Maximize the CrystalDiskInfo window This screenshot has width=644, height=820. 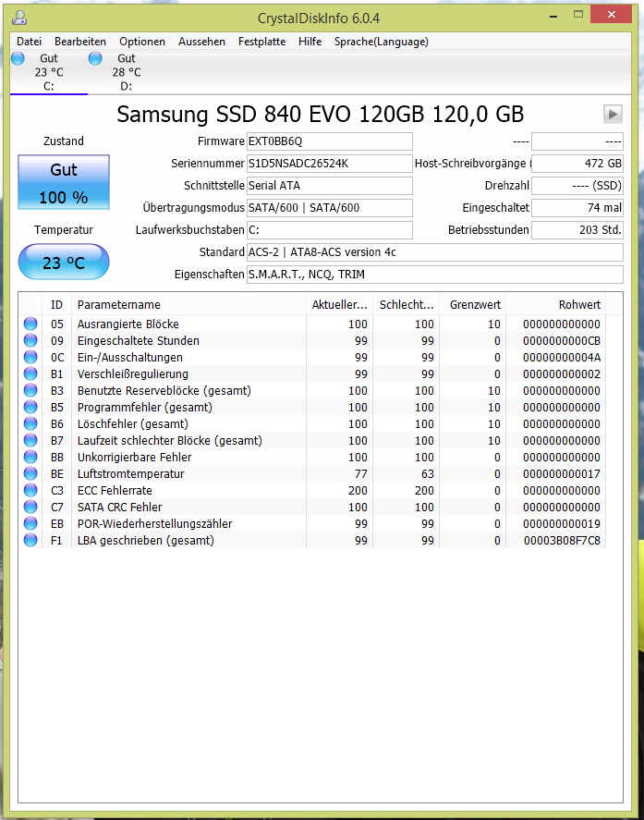tap(577, 15)
